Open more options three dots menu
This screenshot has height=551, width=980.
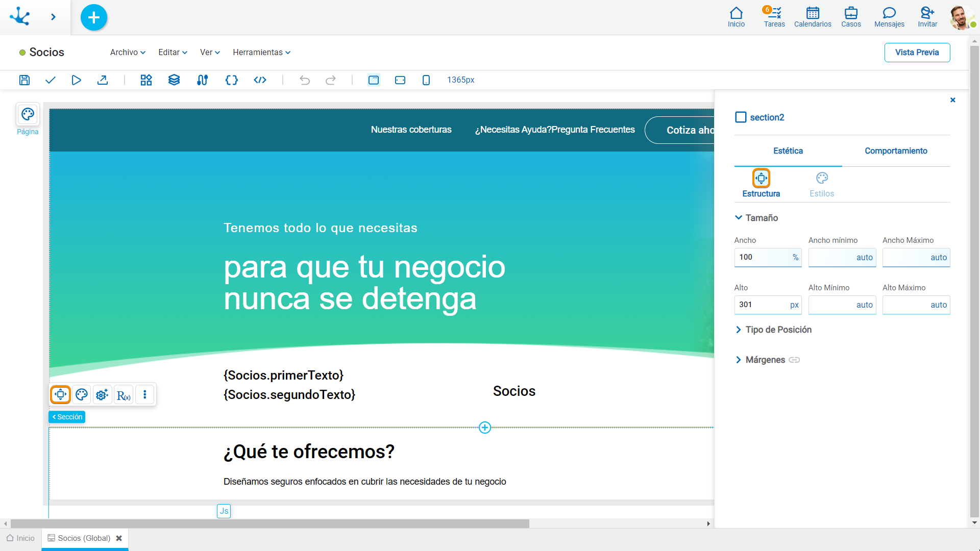tap(145, 394)
